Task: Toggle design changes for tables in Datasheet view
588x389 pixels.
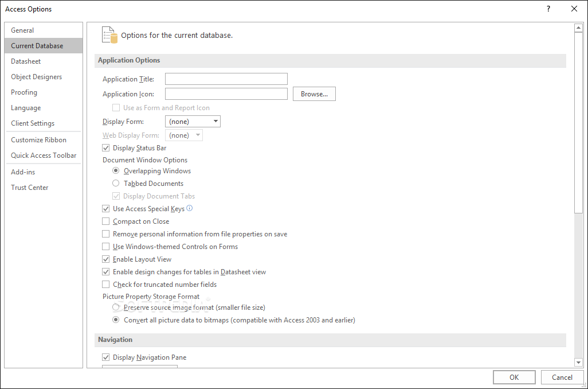Action: (x=106, y=272)
